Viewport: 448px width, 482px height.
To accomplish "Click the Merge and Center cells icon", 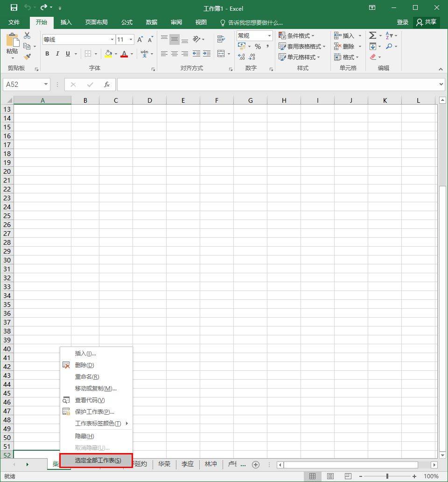I will (221, 54).
